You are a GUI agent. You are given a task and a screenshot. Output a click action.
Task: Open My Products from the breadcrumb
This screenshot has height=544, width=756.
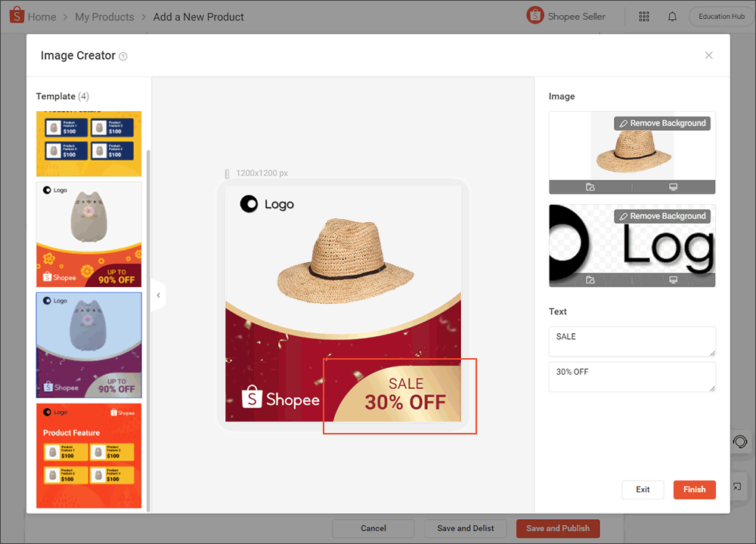point(104,16)
